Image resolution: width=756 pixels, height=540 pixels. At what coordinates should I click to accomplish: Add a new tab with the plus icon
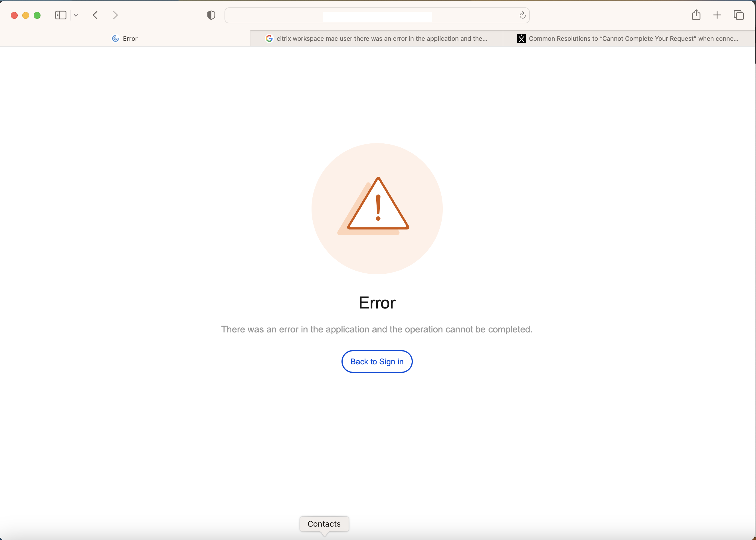point(717,15)
